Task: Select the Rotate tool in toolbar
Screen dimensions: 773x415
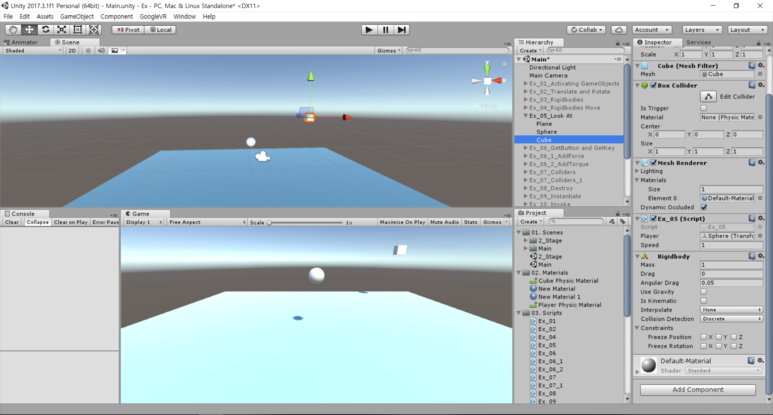Action: [45, 30]
